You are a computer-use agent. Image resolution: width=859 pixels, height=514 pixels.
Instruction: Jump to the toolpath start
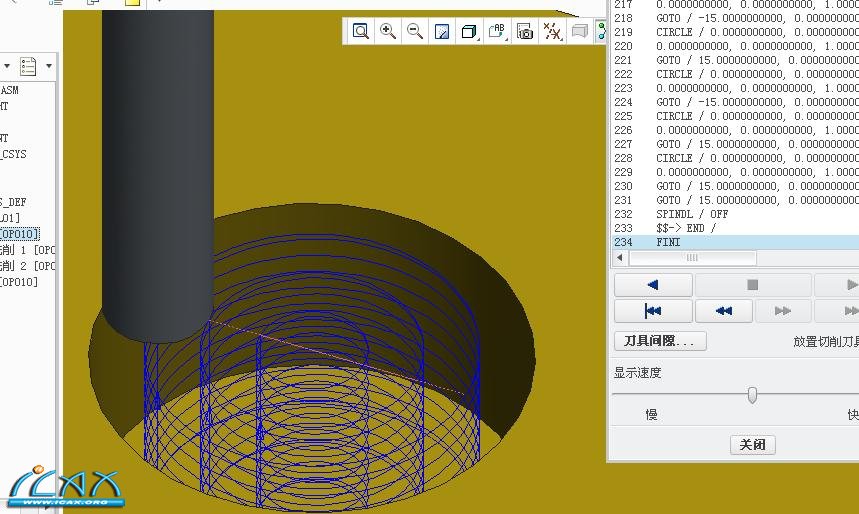pyautogui.click(x=653, y=311)
